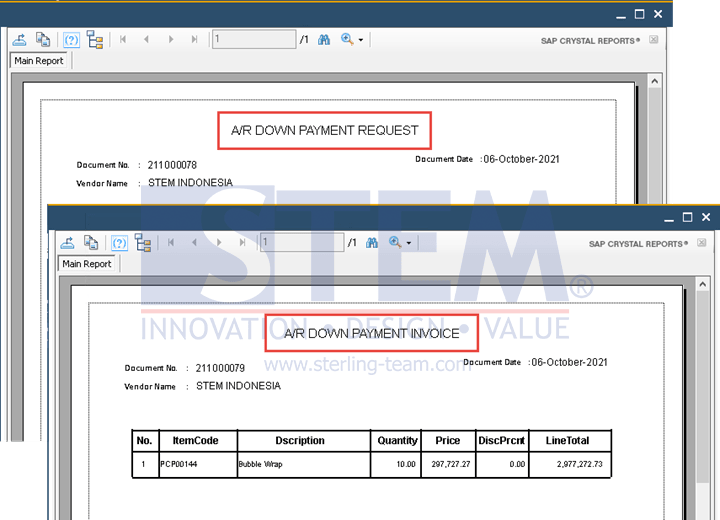Click page number field in Invoice window
This screenshot has width=720, height=520.
(x=302, y=243)
